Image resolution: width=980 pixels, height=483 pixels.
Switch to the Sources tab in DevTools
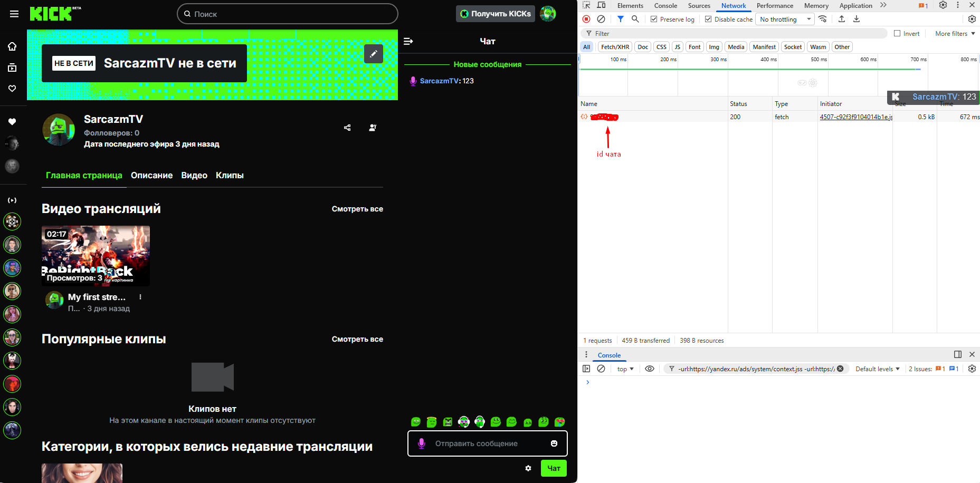tap(699, 6)
